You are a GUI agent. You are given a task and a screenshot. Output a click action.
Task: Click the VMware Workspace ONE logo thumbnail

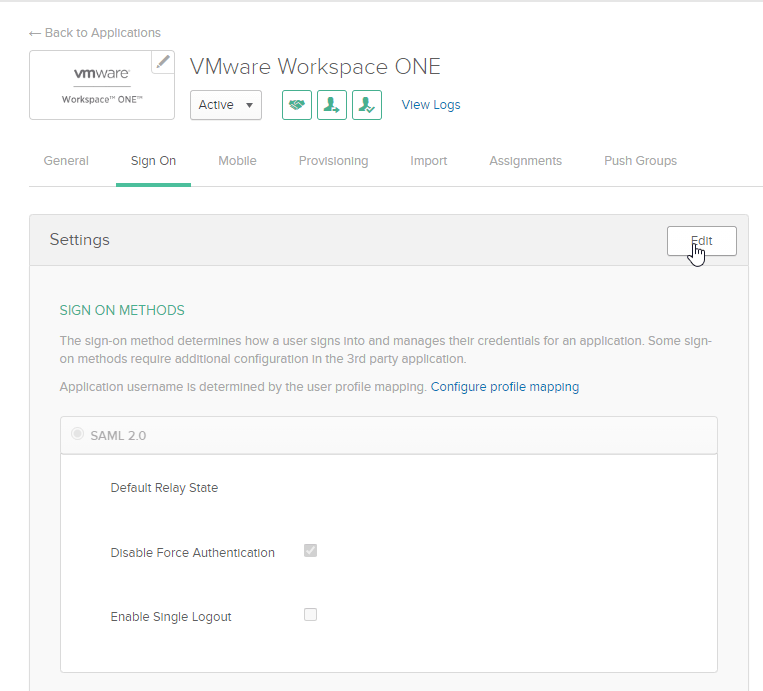101,86
